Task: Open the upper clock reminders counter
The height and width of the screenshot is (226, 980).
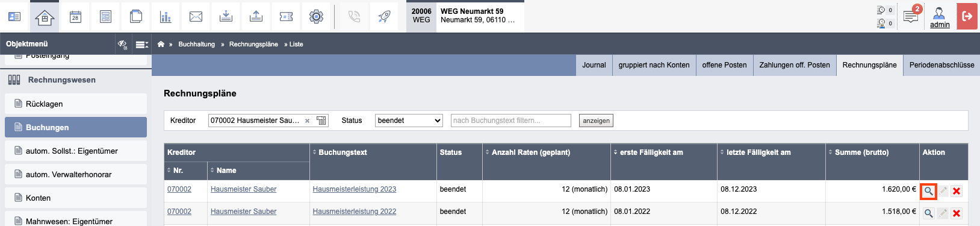Action: 885,10
